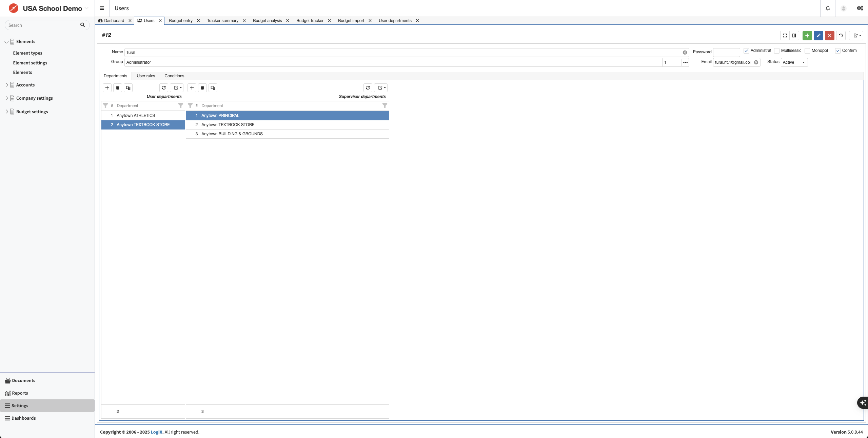868x438 pixels.
Task: Click the blue edit pencil button
Action: pos(818,35)
